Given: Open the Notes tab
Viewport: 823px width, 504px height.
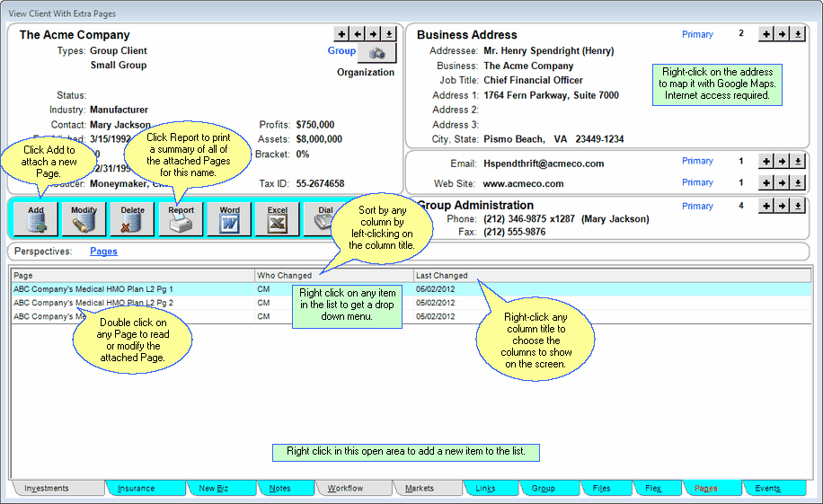Looking at the screenshot, I should (280, 488).
